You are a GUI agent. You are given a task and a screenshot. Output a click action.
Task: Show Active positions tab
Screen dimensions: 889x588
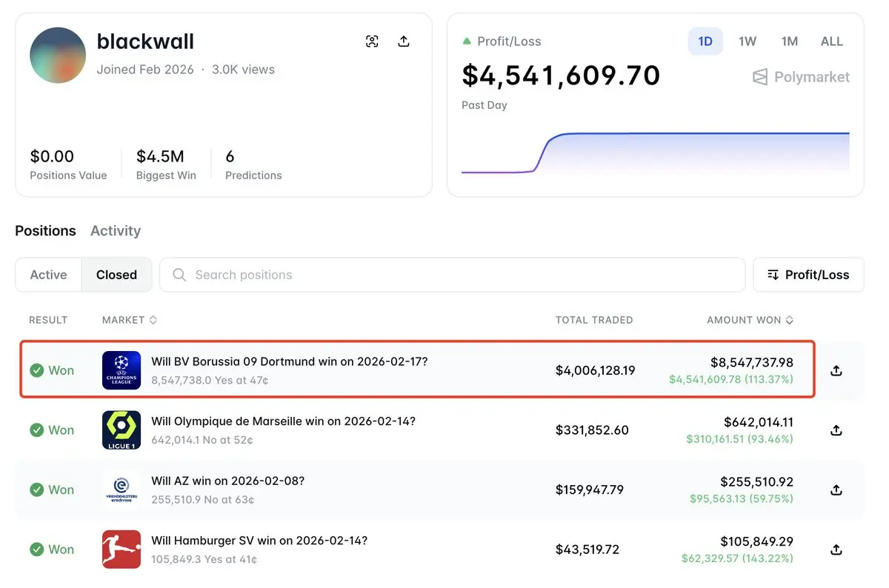click(x=49, y=275)
